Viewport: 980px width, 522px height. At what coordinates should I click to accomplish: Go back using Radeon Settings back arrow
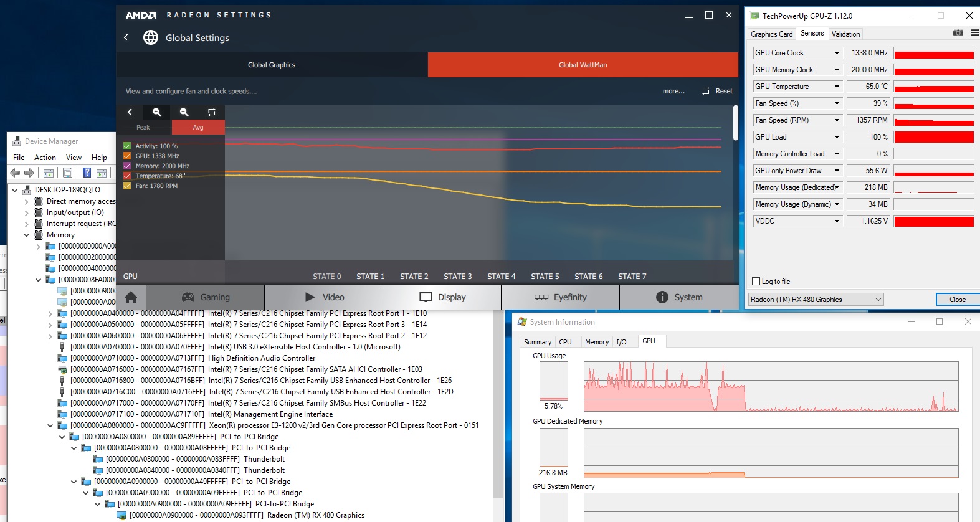pos(126,37)
